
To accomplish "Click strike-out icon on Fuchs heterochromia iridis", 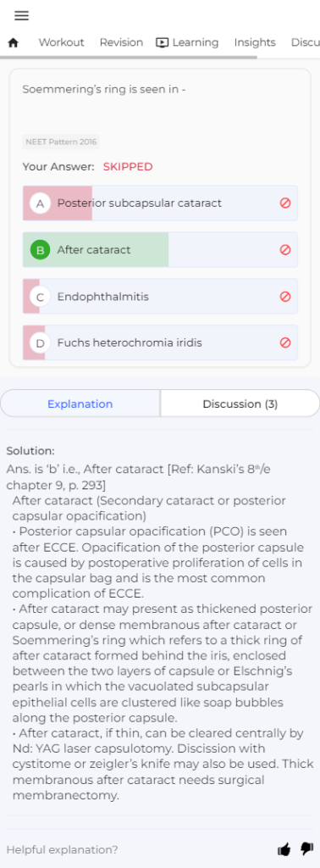I will [285, 342].
